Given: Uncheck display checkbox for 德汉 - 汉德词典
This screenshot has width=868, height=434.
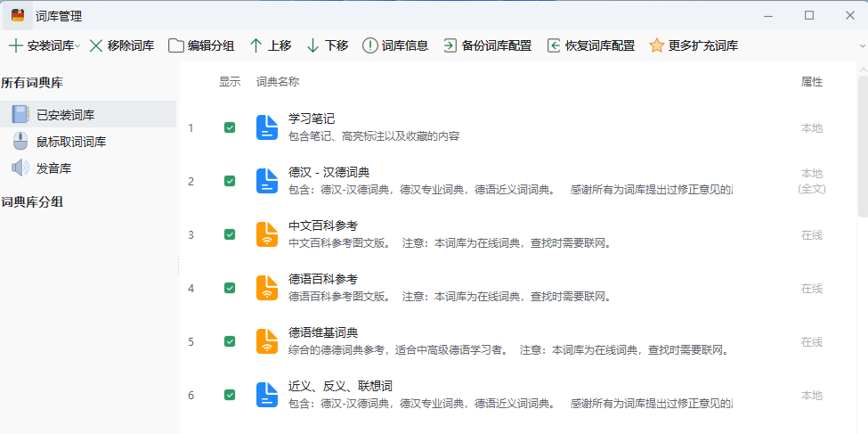Looking at the screenshot, I should (x=229, y=181).
